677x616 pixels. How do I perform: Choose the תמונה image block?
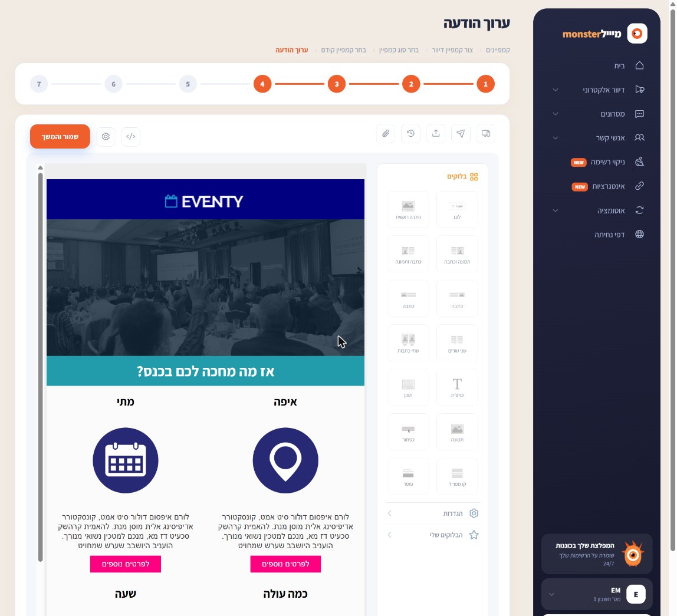[x=457, y=432]
